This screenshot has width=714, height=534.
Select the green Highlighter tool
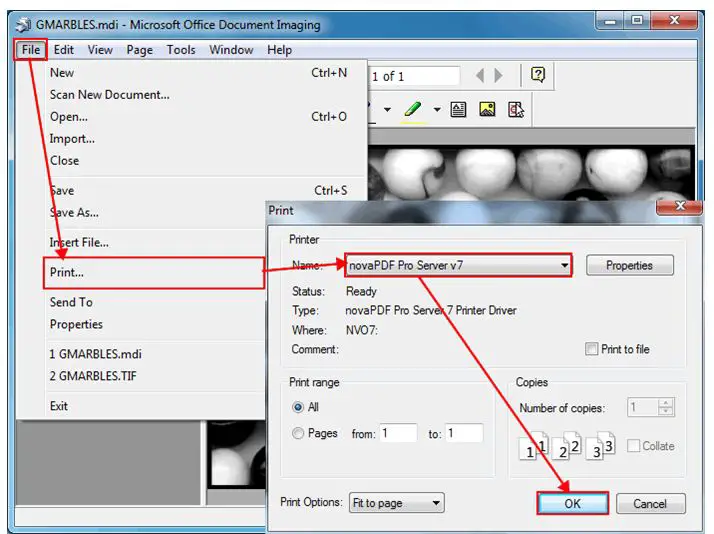(413, 110)
